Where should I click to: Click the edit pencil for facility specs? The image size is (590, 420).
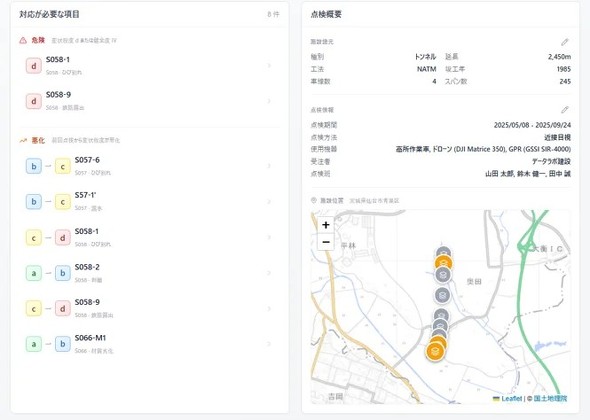pos(564,42)
